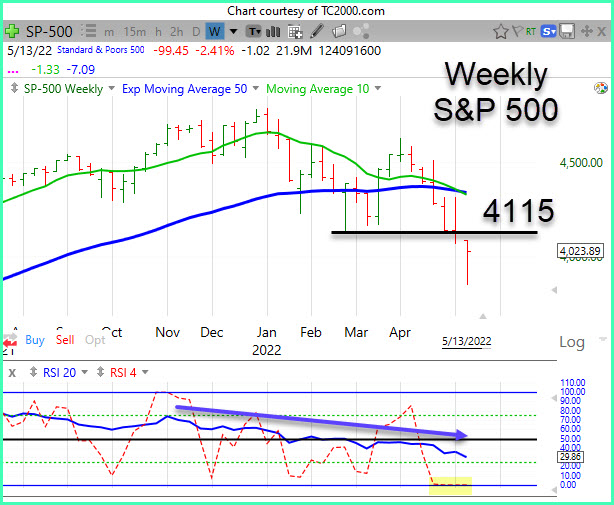Image resolution: width=614 pixels, height=505 pixels.
Task: Expand the RSI 20 dropdown arrow
Action: point(85,372)
